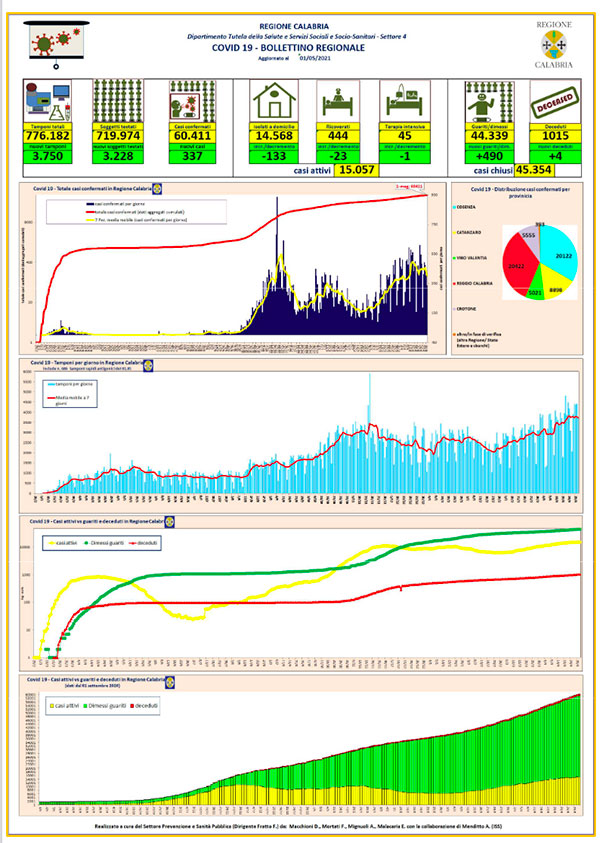Click the Soggetti testati people grid icon
This screenshot has width=600, height=843.
point(118,102)
